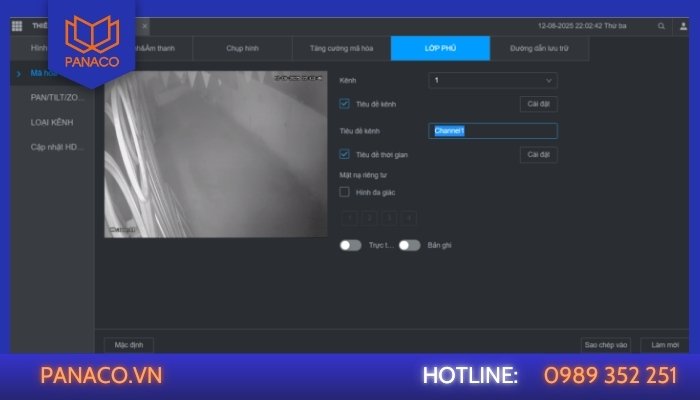Enable the Hình đa giác checkbox
The width and height of the screenshot is (700, 400).
click(x=344, y=192)
